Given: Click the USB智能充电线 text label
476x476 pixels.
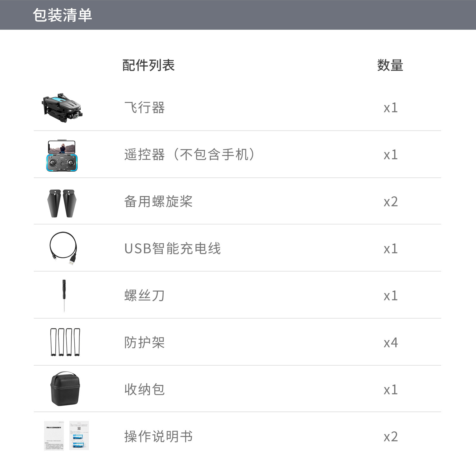Looking at the screenshot, I should point(173,249).
